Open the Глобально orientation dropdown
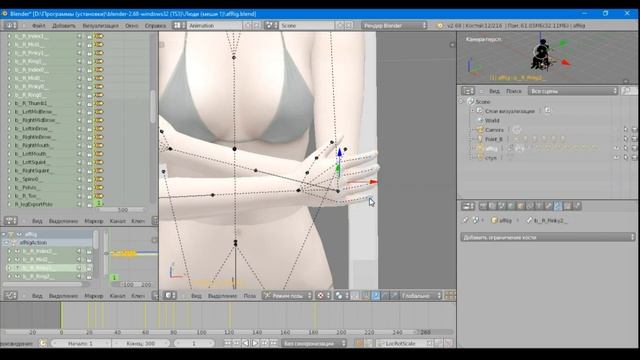This screenshot has width=640, height=360. click(421, 296)
